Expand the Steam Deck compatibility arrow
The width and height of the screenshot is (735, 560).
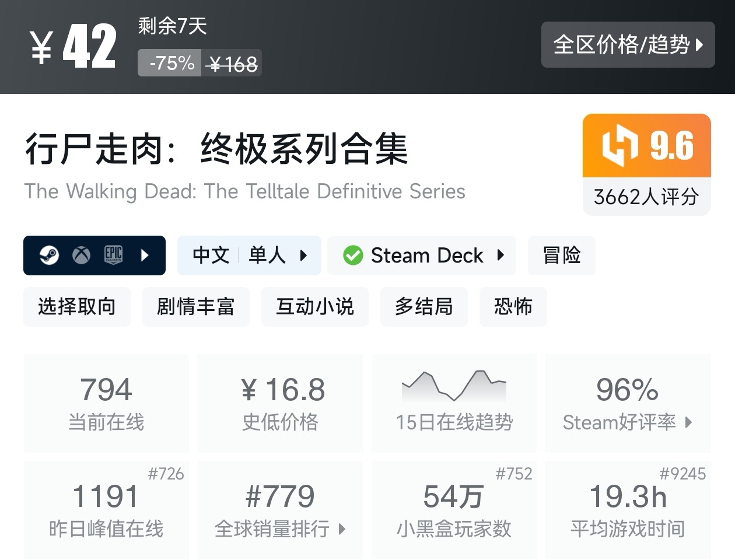point(501,255)
